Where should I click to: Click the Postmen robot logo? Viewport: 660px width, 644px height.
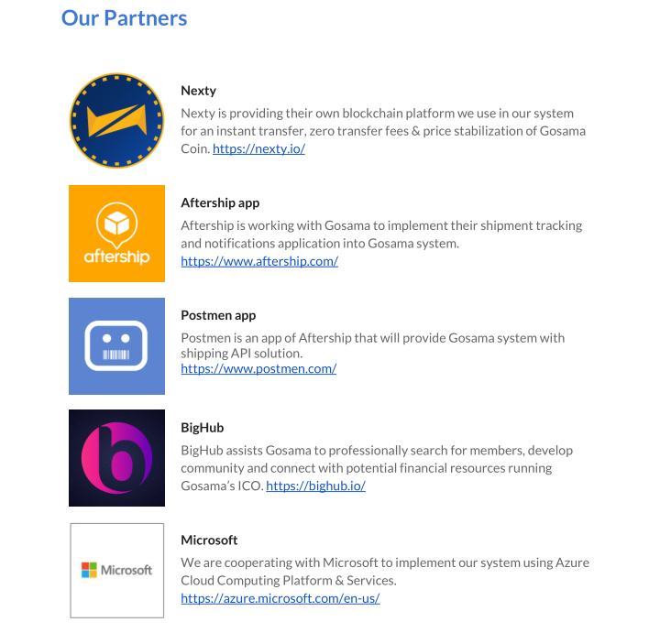click(116, 346)
